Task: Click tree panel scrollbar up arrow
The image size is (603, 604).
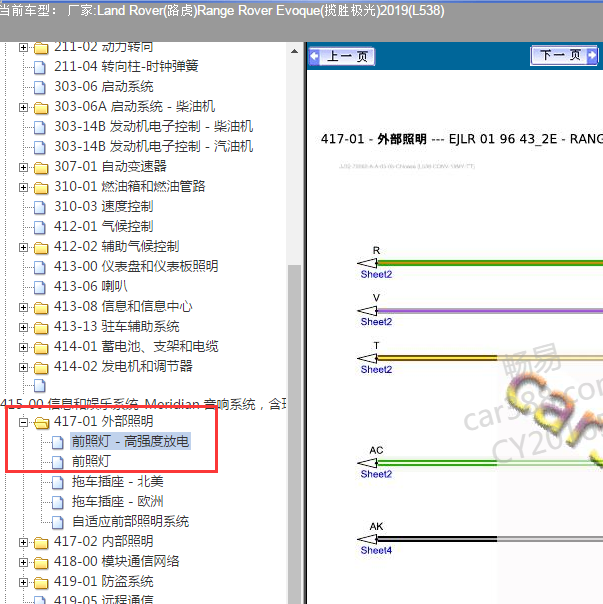Action: [294, 51]
